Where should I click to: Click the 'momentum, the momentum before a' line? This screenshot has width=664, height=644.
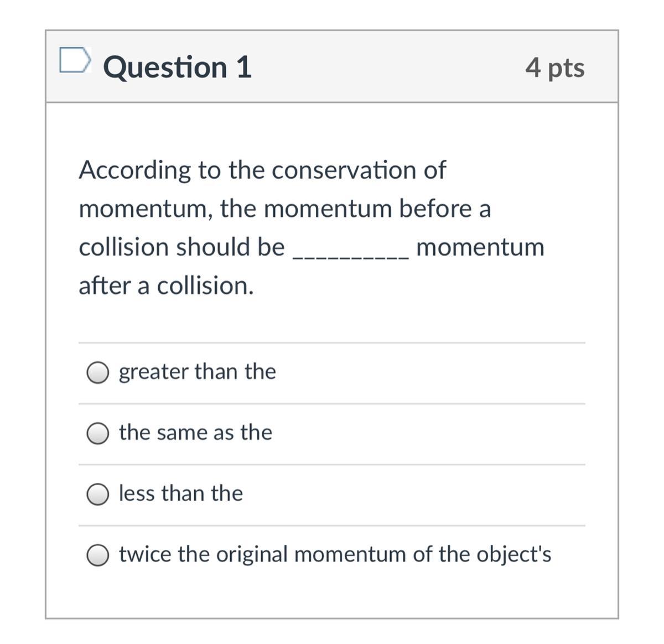(284, 209)
